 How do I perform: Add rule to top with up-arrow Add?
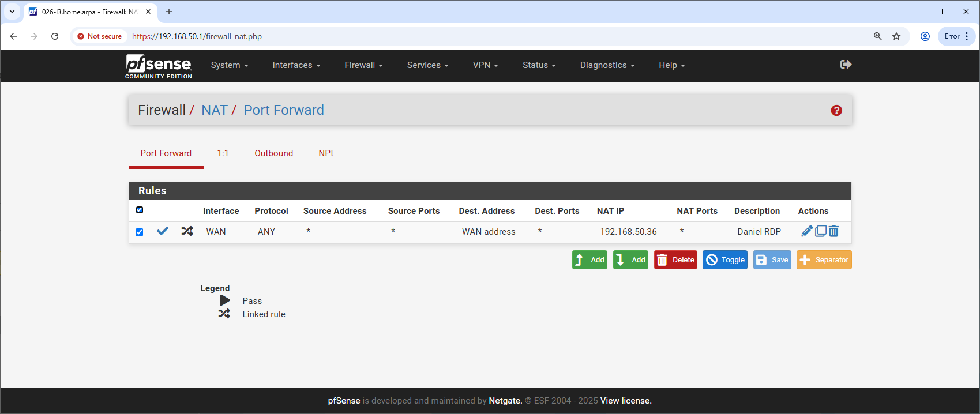(x=589, y=259)
